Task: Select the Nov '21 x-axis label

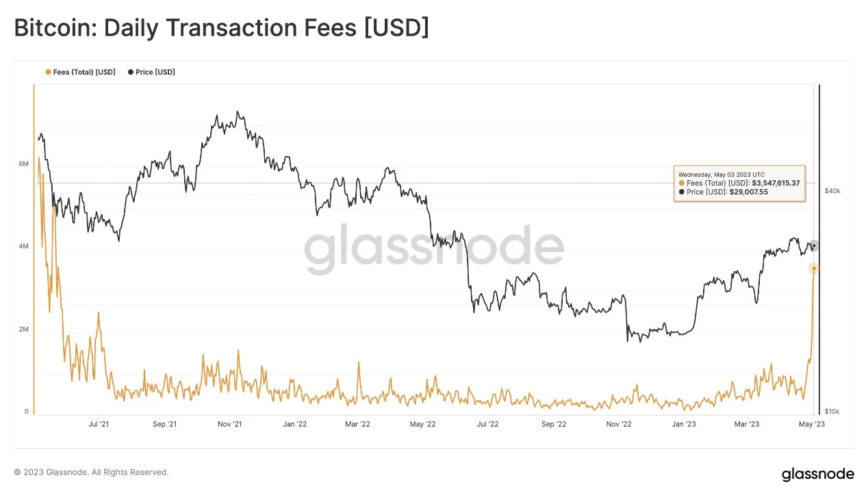Action: 230,425
